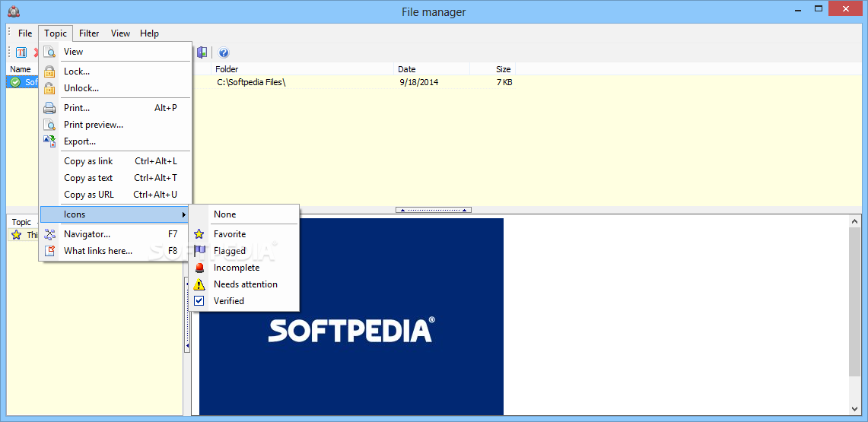Choose Incomplete label in Icons submenu
This screenshot has width=868, height=422.
(x=237, y=267)
